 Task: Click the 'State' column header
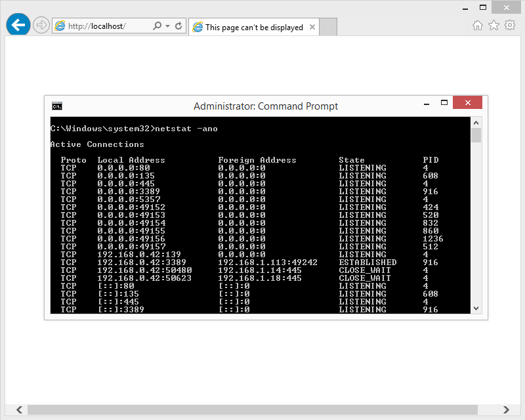pyautogui.click(x=352, y=160)
